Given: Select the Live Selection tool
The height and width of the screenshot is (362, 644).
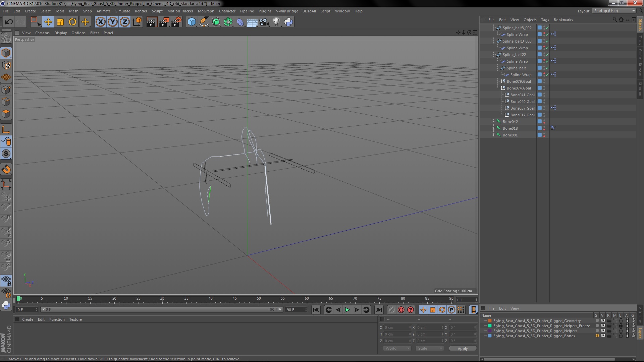Looking at the screenshot, I should pyautogui.click(x=36, y=22).
